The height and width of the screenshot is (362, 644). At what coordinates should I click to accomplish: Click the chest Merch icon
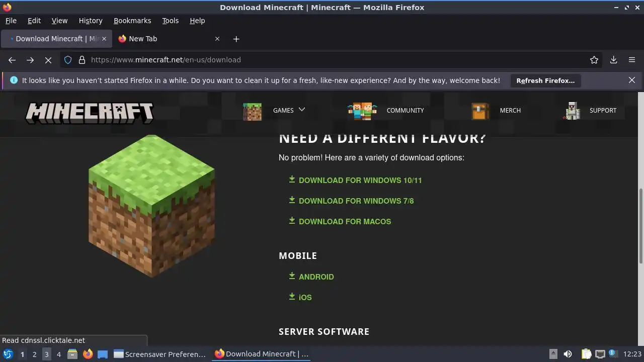click(480, 111)
